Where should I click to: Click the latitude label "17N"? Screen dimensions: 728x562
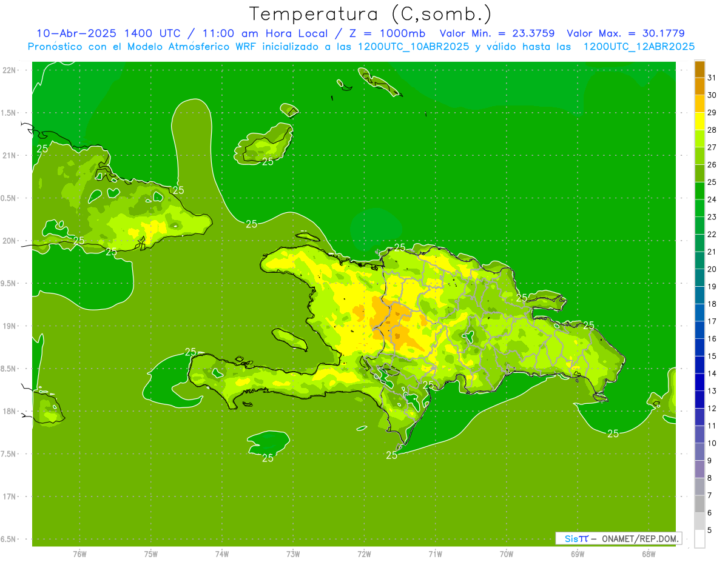(9, 497)
